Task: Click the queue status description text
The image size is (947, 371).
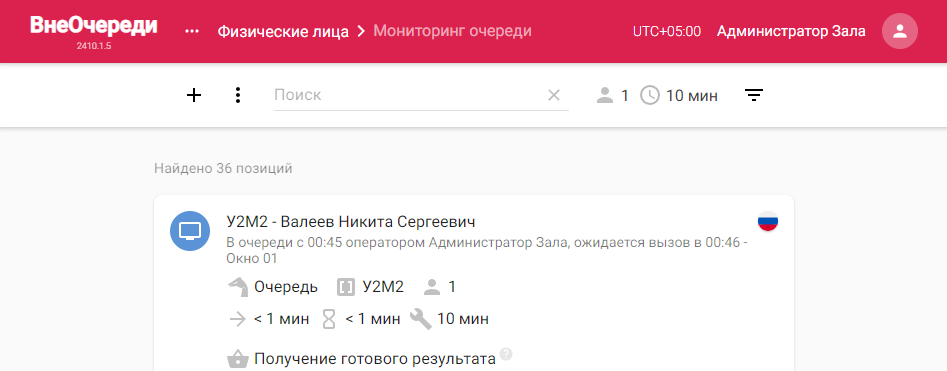Action: [487, 251]
